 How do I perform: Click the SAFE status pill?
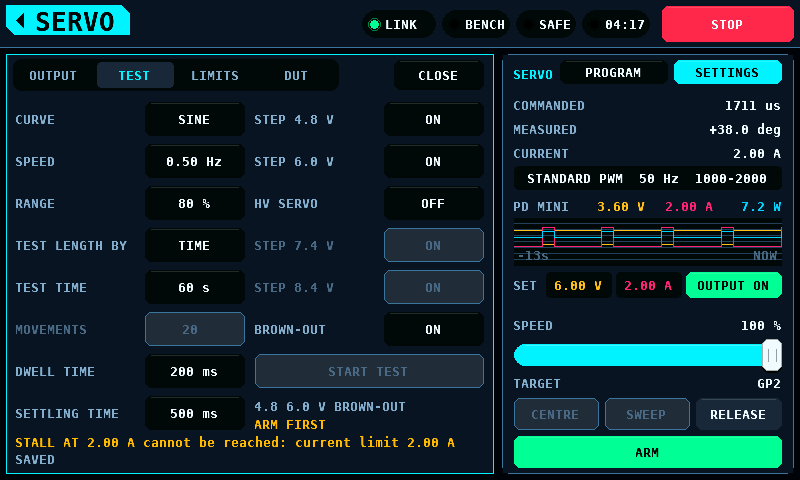pyautogui.click(x=546, y=24)
